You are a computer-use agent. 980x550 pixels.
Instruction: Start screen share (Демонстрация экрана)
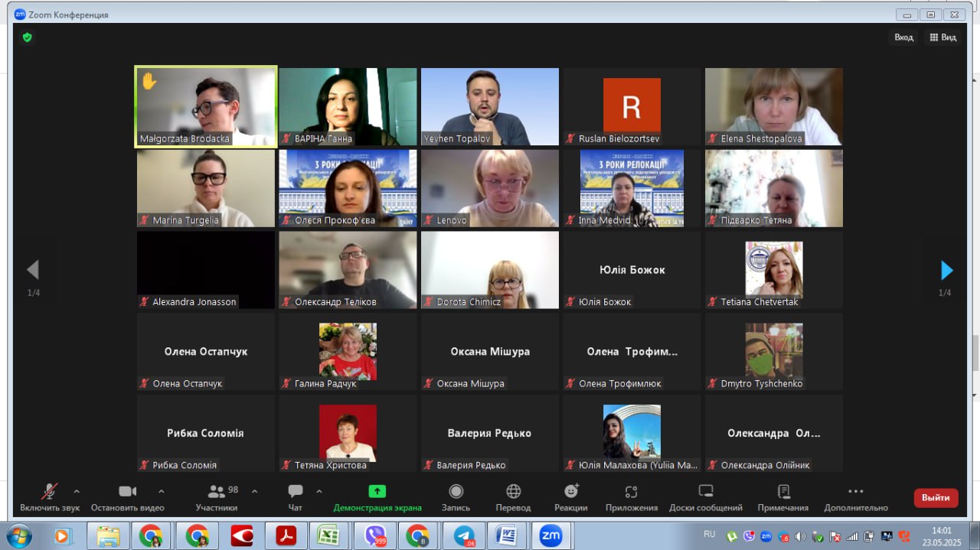point(377,492)
